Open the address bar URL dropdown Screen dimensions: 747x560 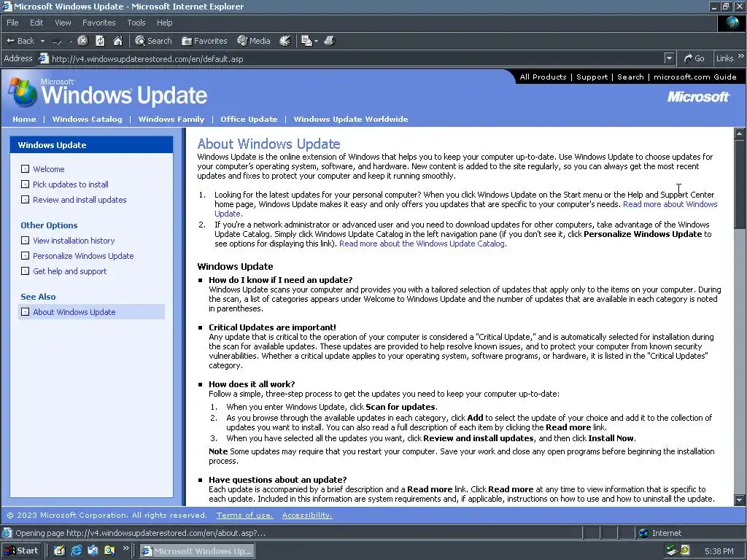pyautogui.click(x=669, y=58)
